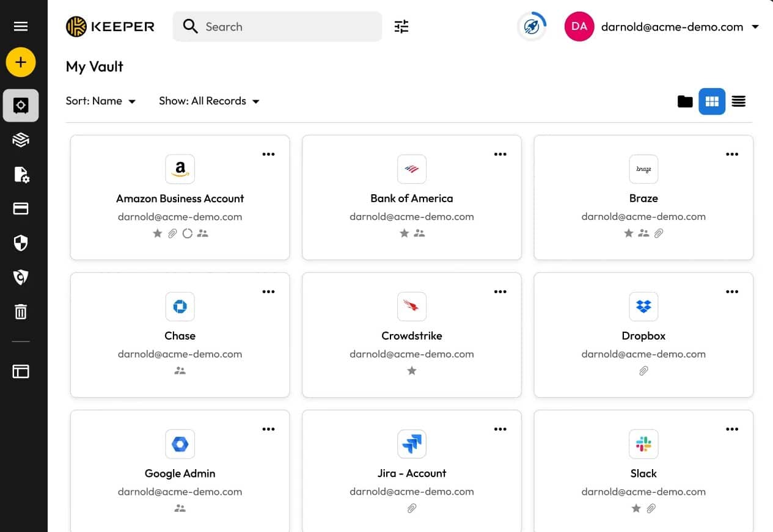Screen dimensions: 773x532
Task: Click the Keeper logo
Action: click(x=110, y=27)
